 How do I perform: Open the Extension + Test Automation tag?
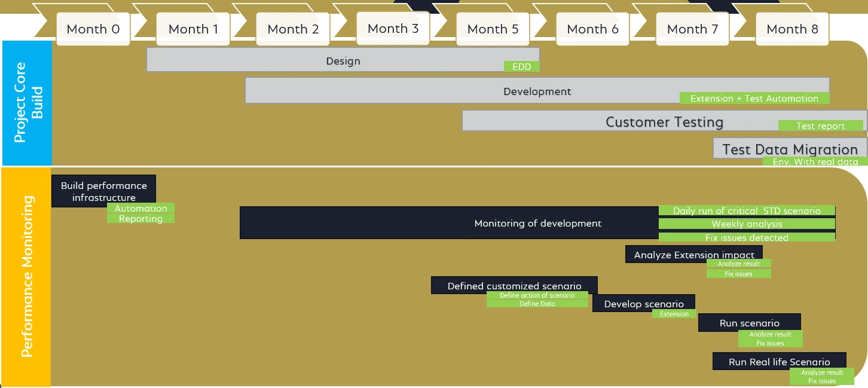tap(754, 99)
